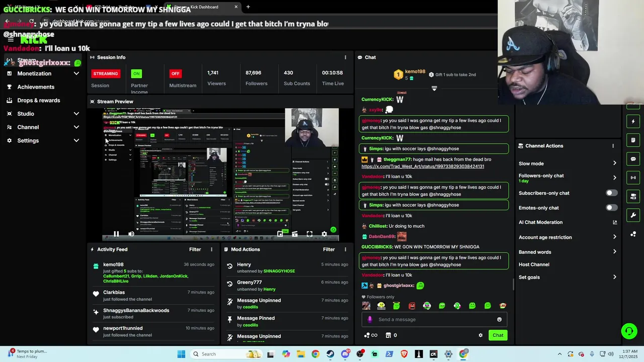Open theggman77's x.com link in chat
This screenshot has height=362, width=644.
(x=423, y=166)
